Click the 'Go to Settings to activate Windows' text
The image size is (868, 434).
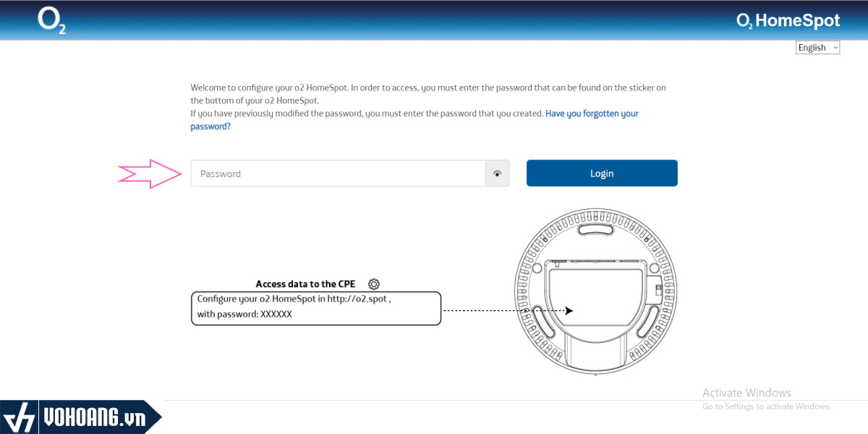pyautogui.click(x=766, y=407)
